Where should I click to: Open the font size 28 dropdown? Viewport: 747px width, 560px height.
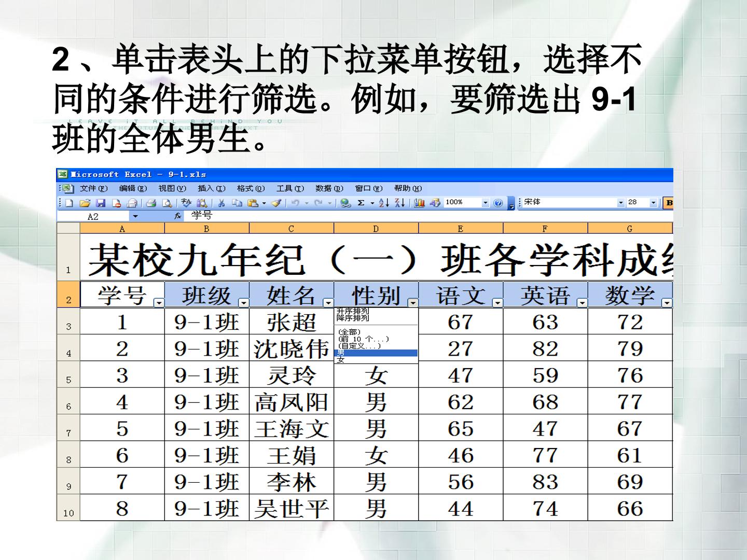point(653,203)
